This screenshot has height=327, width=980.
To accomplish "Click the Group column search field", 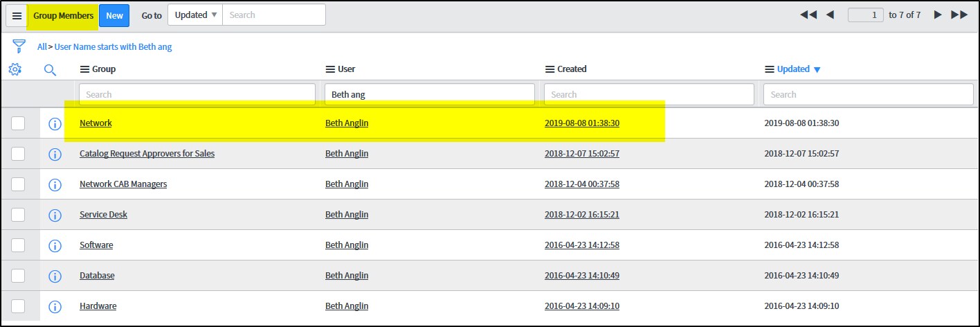I will pos(197,94).
